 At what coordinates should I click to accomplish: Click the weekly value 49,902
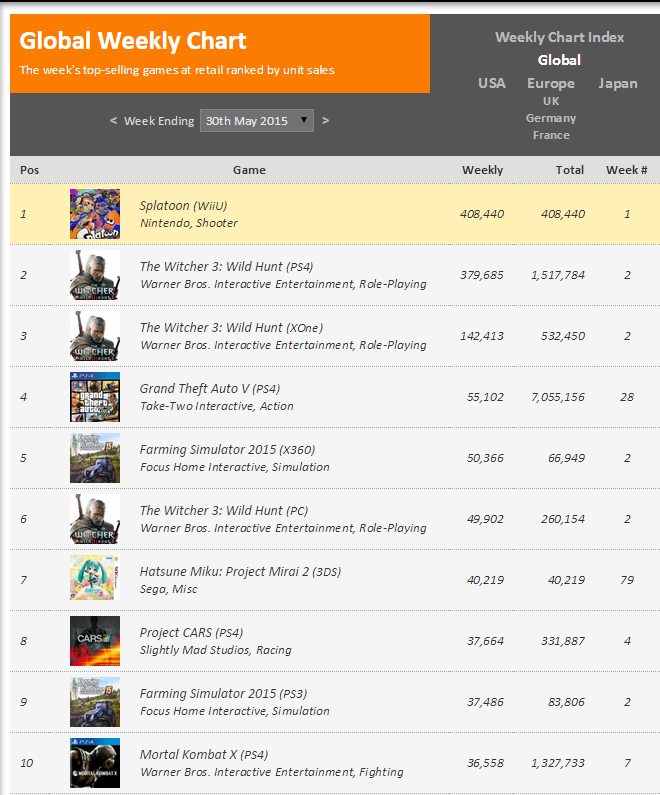coord(485,519)
